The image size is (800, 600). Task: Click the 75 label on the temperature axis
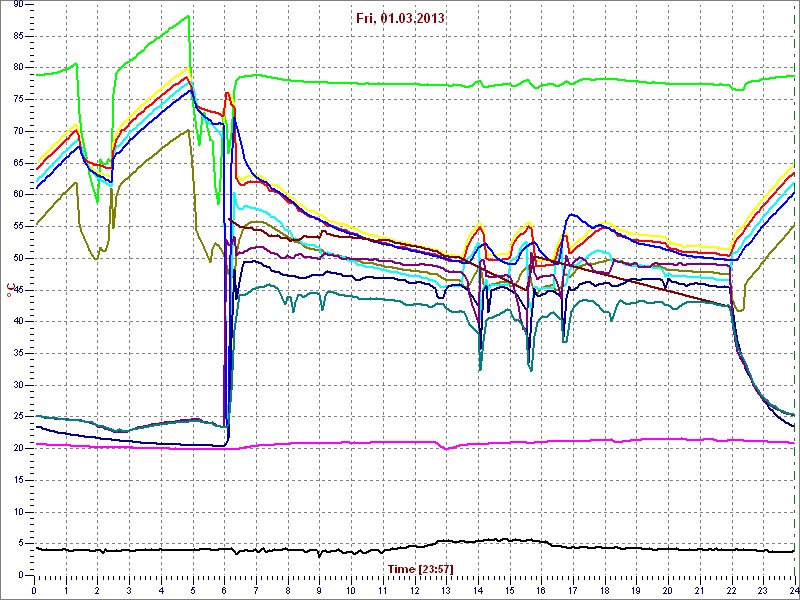[x=19, y=99]
